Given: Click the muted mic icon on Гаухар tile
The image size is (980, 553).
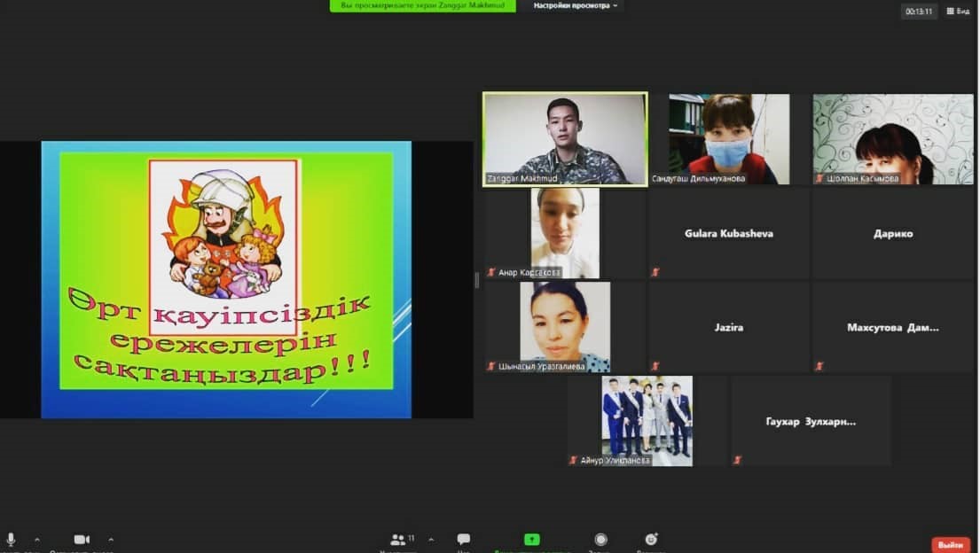Looking at the screenshot, I should 737,460.
